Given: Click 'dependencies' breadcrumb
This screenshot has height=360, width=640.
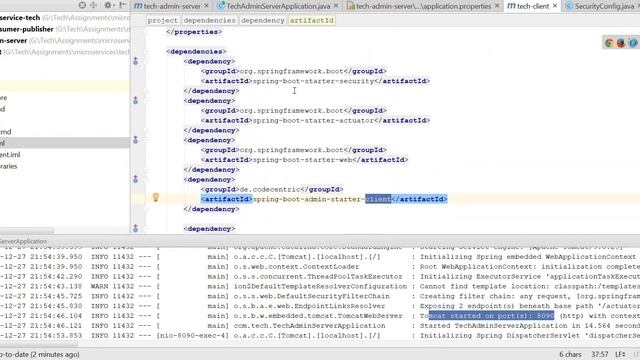Looking at the screenshot, I should 209,20.
